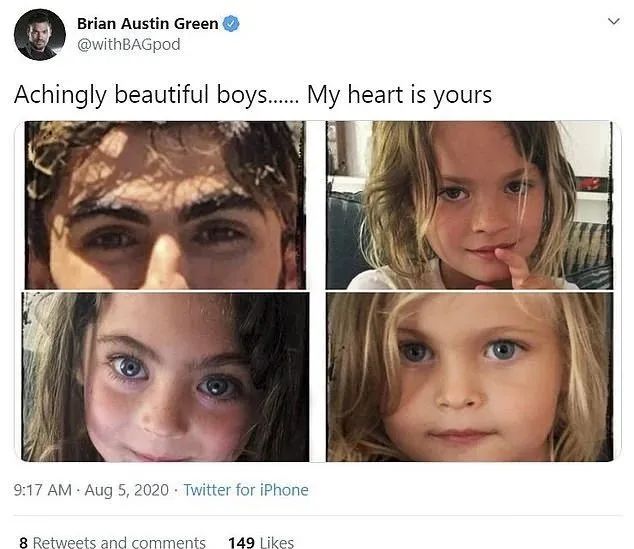Click the blue verified badge
The image size is (634, 549).
pos(231,24)
